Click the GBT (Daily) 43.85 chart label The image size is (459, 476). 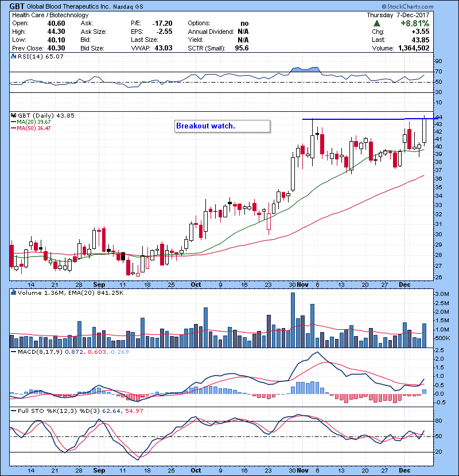point(46,115)
